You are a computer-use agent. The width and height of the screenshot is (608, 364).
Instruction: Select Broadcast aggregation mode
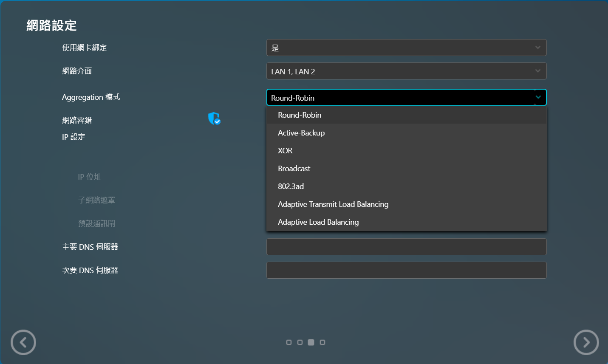click(x=294, y=169)
